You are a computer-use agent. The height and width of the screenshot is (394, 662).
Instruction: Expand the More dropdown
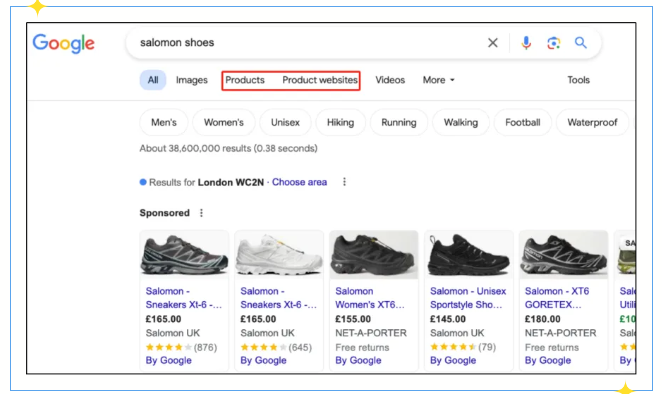coord(439,80)
